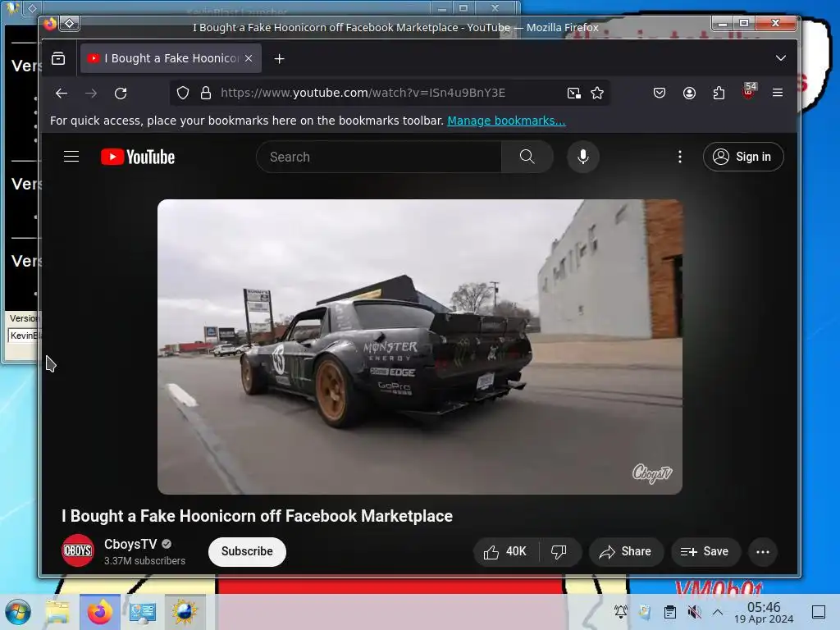The width and height of the screenshot is (840, 630).
Task: Search with your voice microphone
Action: pyautogui.click(x=583, y=157)
